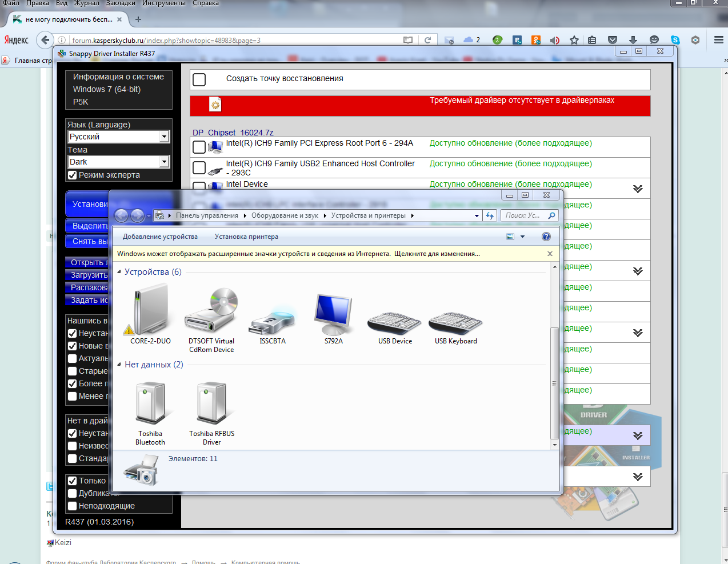The width and height of the screenshot is (728, 564).
Task: Collapse the Устройства (6) group
Action: pyautogui.click(x=119, y=272)
